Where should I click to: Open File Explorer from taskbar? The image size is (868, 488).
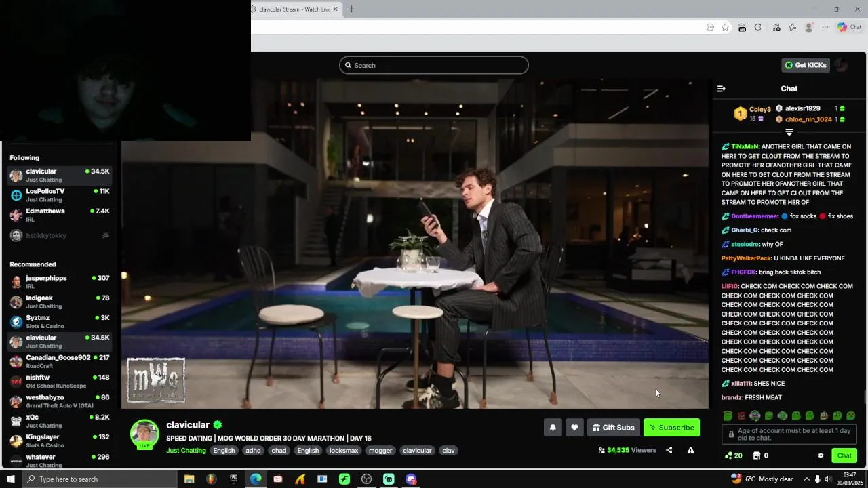(x=189, y=479)
